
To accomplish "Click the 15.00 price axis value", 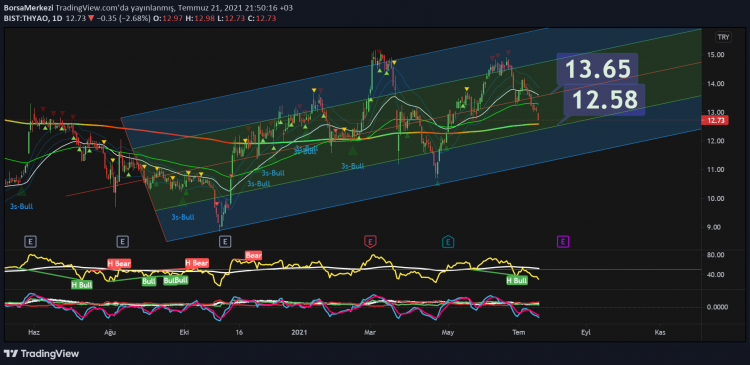I will [x=715, y=55].
